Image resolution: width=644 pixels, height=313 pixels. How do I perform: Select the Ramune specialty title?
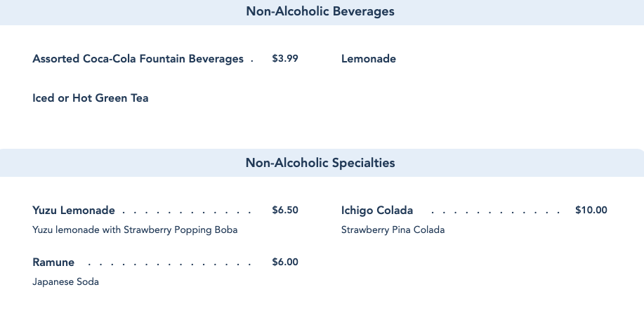(x=53, y=262)
